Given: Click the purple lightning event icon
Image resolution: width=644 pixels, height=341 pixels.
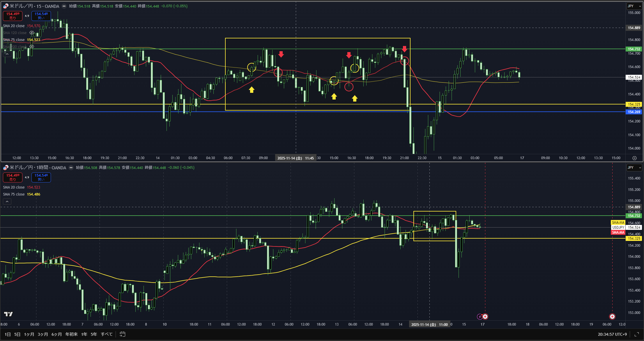Looking at the screenshot, I should (480, 317).
